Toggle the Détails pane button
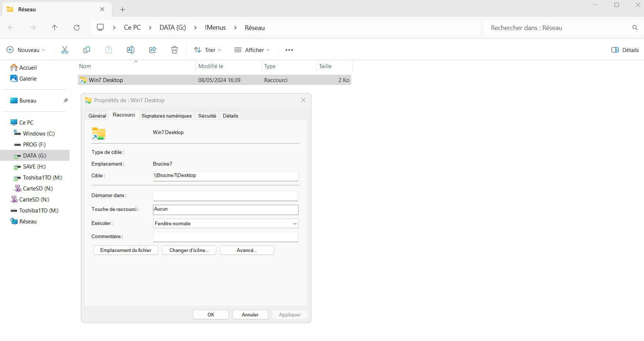Viewport: 644px width, 341px height. coord(625,50)
